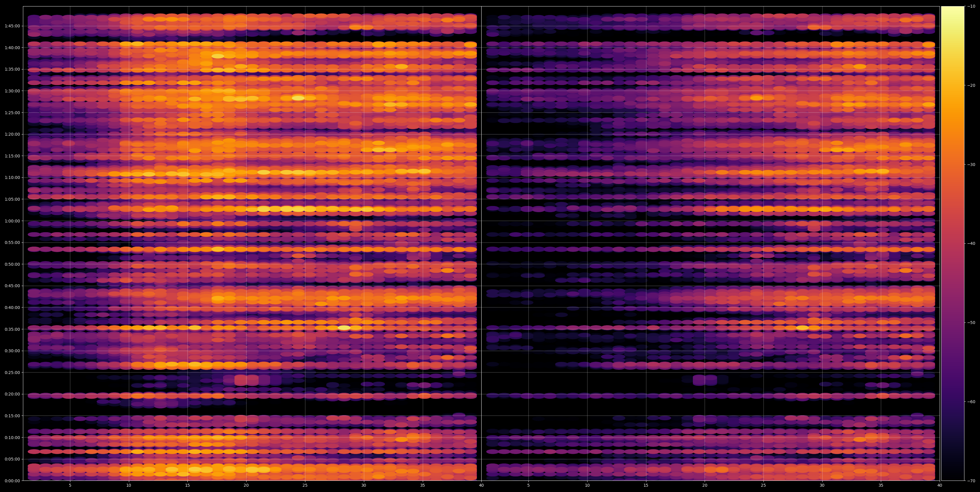Select the −40 colorbar tick label
The width and height of the screenshot is (980, 492).
tap(971, 244)
